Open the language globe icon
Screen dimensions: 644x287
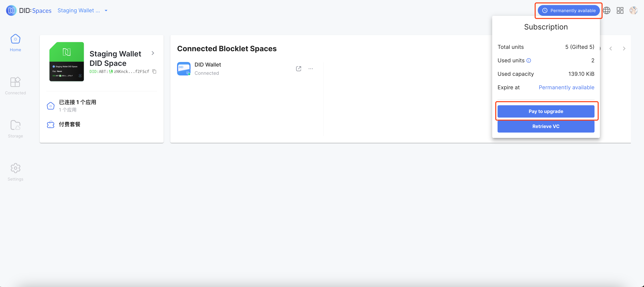(x=606, y=10)
